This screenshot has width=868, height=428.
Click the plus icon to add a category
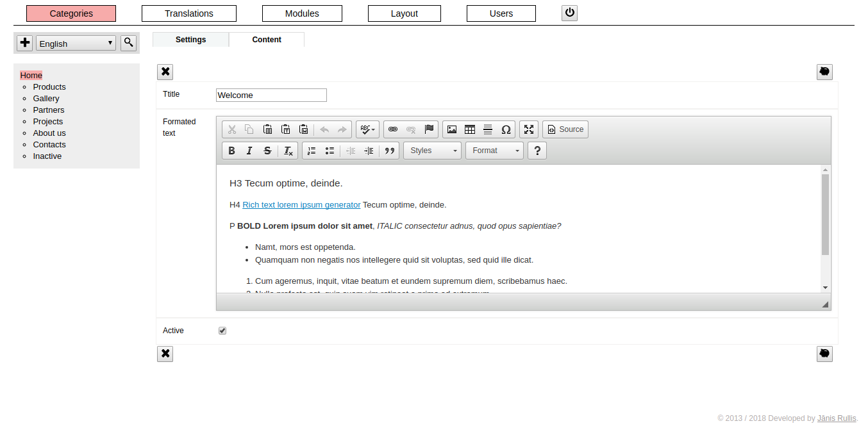tap(25, 43)
